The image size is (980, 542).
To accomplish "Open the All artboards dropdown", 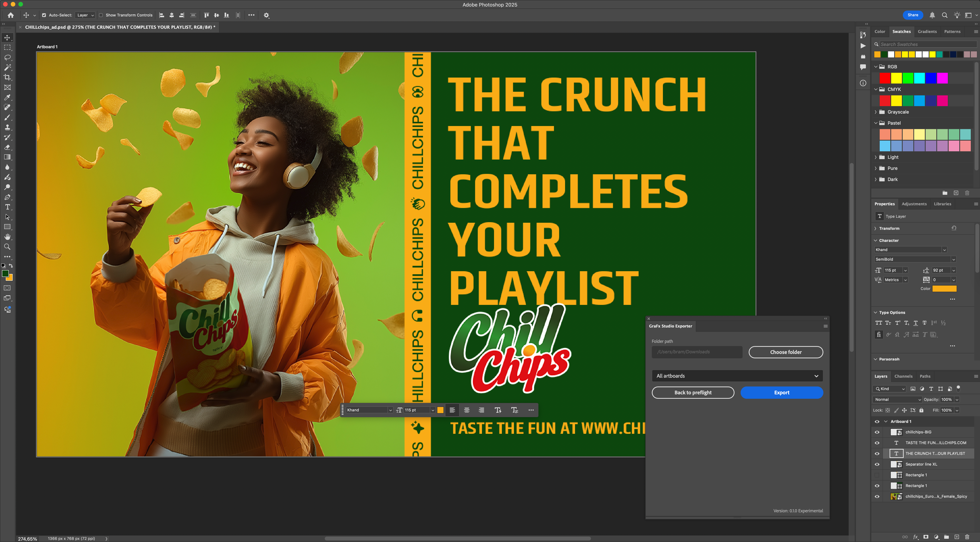I will coord(737,376).
